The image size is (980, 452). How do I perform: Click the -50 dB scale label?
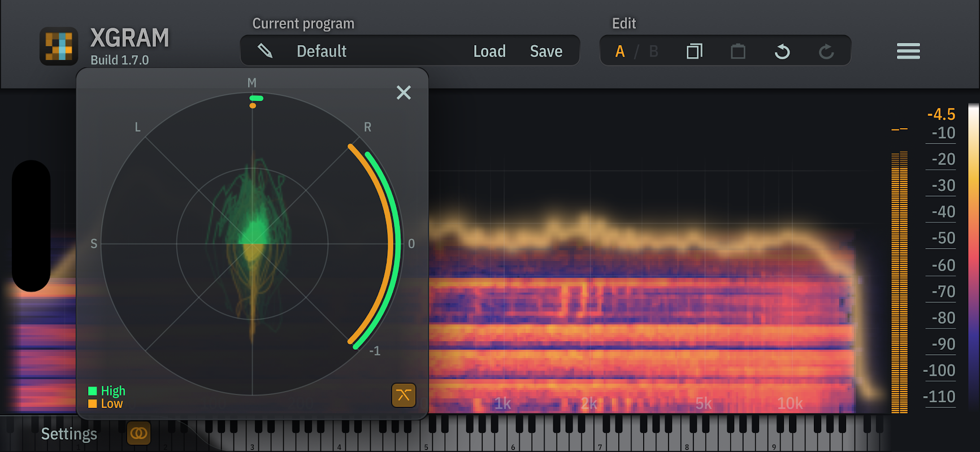click(x=943, y=238)
